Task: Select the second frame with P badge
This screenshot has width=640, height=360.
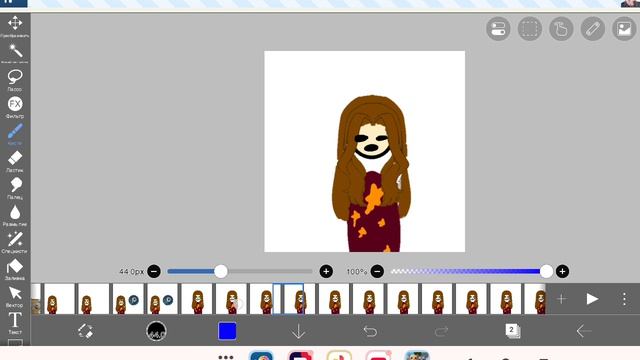Action: point(162,299)
